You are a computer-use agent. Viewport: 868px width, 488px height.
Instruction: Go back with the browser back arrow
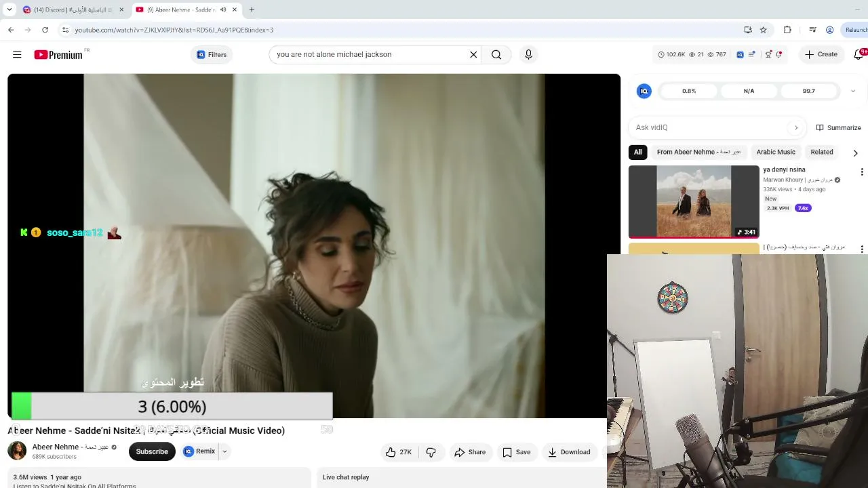pos(11,30)
